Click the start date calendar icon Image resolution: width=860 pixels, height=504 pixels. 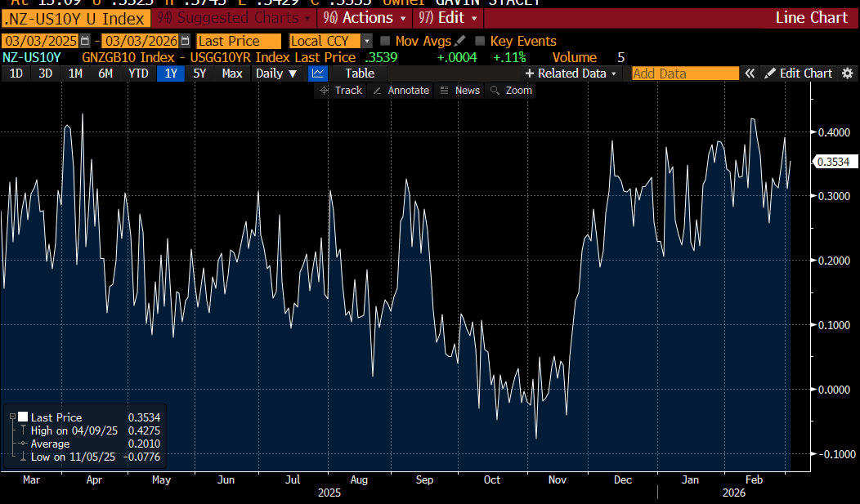[84, 41]
